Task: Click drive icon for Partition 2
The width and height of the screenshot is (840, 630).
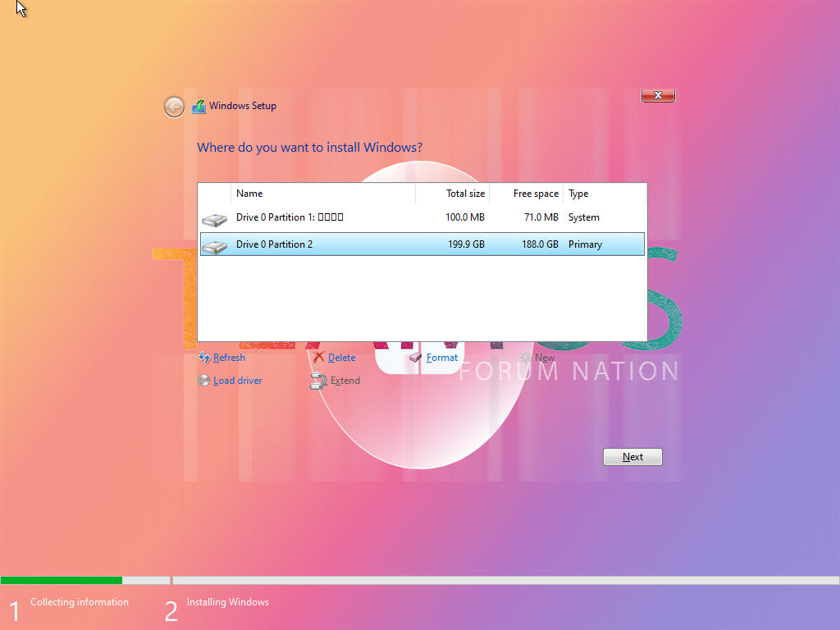Action: tap(214, 246)
